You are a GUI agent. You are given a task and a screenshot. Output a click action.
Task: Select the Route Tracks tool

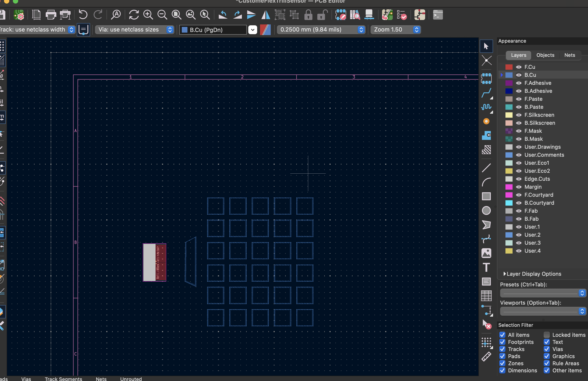[x=486, y=93]
